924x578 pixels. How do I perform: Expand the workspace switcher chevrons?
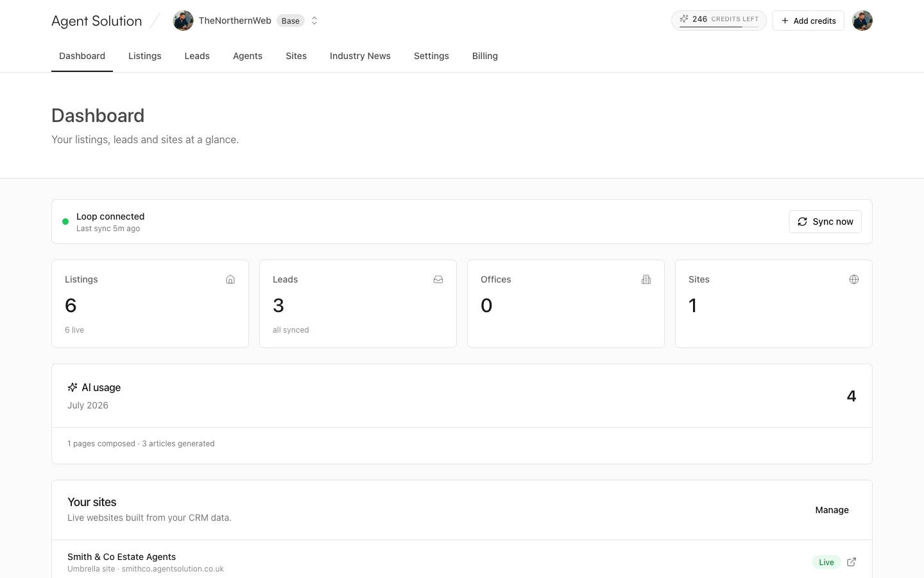click(x=314, y=21)
